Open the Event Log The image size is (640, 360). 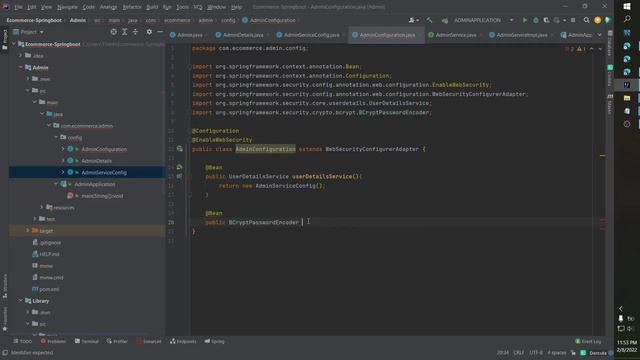tap(588, 341)
